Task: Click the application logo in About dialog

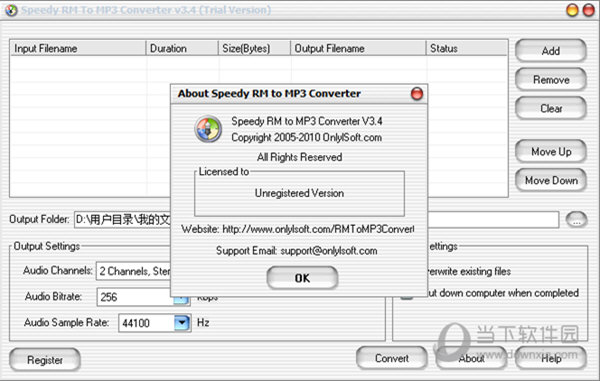Action: (x=208, y=129)
